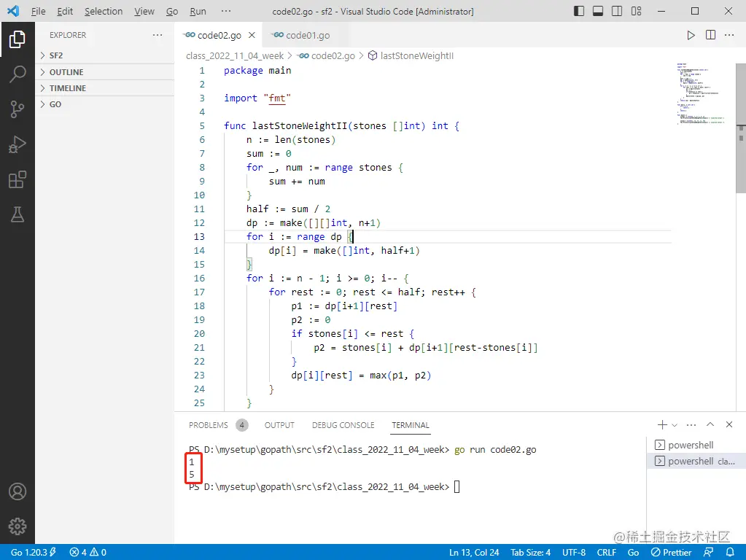Select first powershell terminal entry
Screen dimensions: 746x560
(696, 445)
